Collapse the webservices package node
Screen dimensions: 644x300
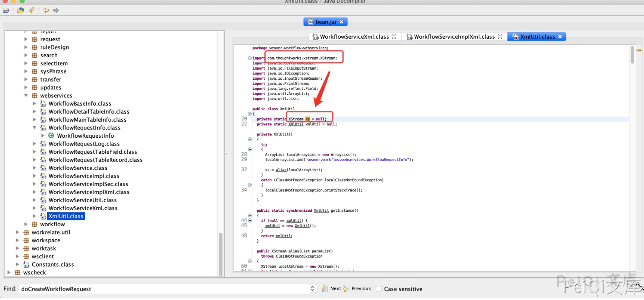(x=26, y=96)
